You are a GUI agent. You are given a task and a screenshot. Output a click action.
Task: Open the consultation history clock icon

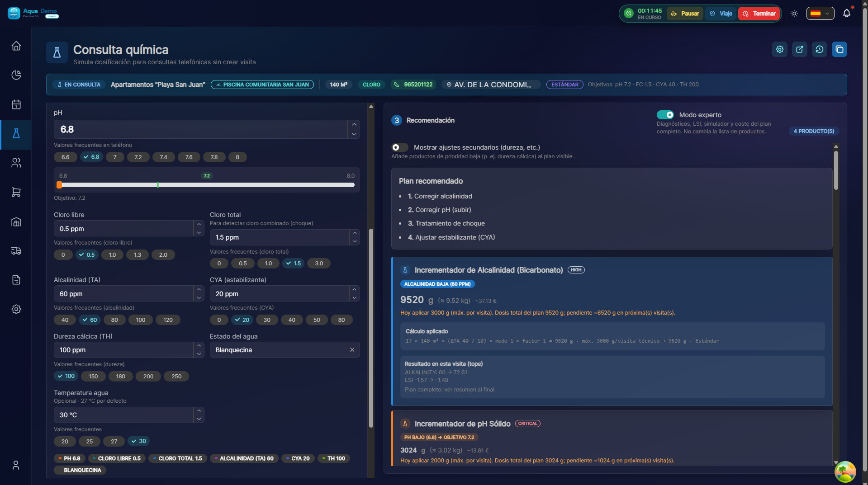(820, 49)
